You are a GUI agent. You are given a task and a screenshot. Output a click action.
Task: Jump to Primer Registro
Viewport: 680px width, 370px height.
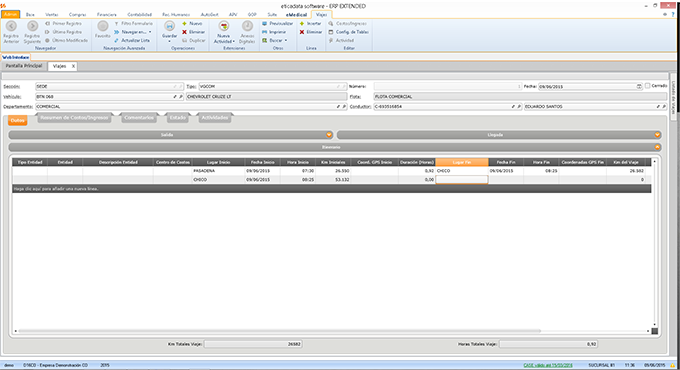click(x=63, y=23)
